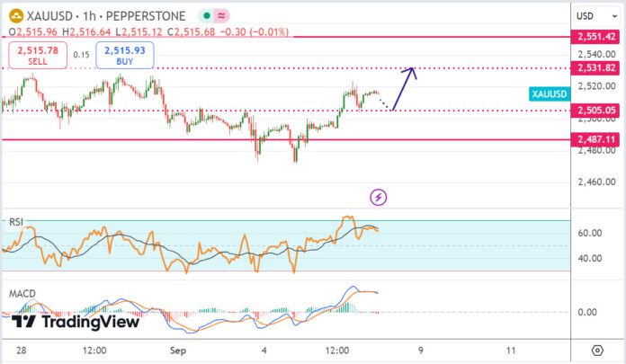Click the pink approximate-data indicator icon
The width and height of the screenshot is (626, 364).
[x=221, y=16]
